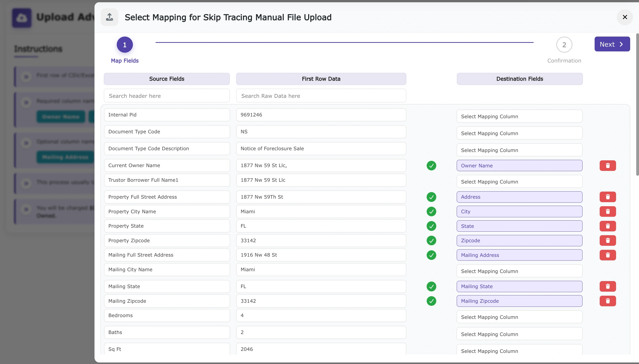
Task: Delete the City field mapping
Action: [608, 211]
